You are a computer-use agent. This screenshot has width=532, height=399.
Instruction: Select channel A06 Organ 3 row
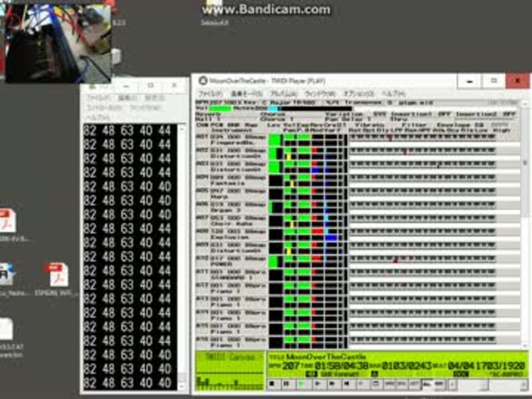[x=232, y=207]
